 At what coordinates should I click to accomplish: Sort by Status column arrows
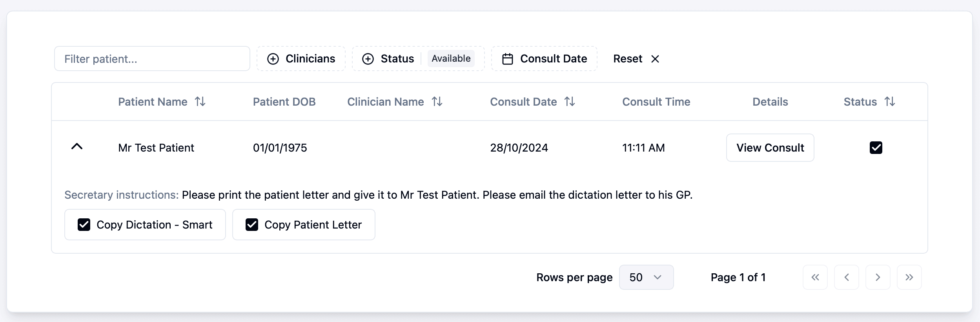890,102
